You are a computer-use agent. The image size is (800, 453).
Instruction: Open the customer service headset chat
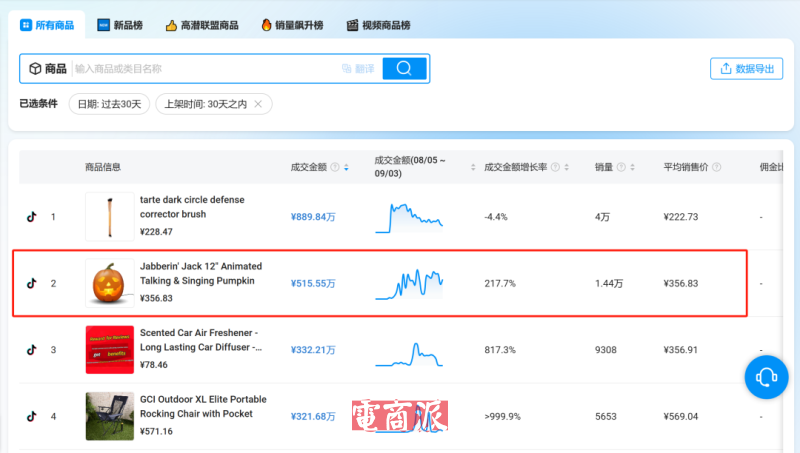click(x=766, y=377)
